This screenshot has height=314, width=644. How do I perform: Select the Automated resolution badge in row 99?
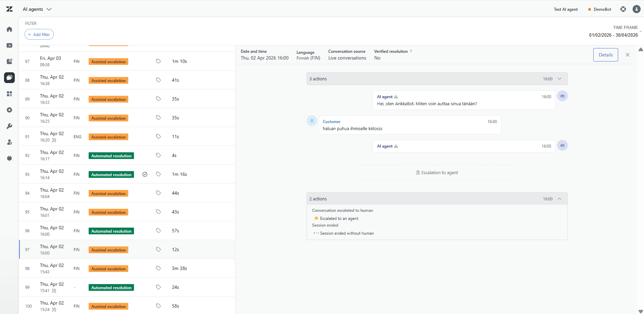111,287
